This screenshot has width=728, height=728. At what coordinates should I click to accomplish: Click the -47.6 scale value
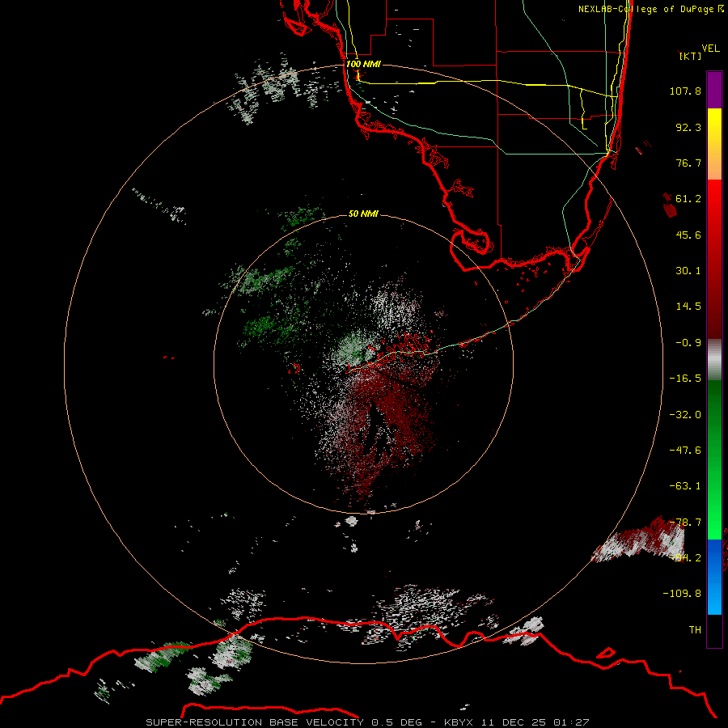tap(685, 451)
